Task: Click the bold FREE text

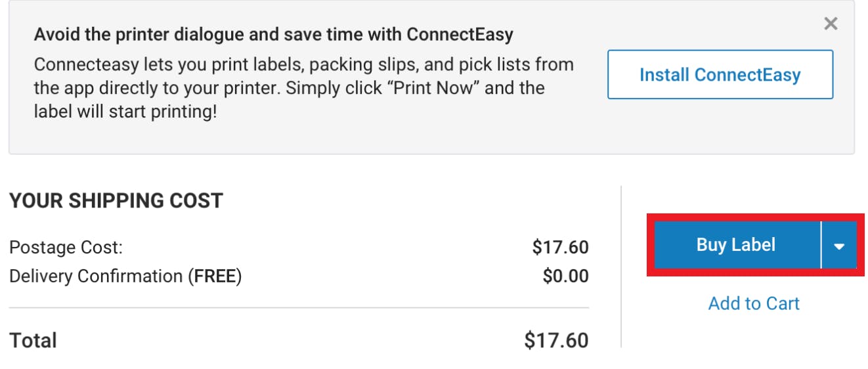Action: (x=215, y=276)
